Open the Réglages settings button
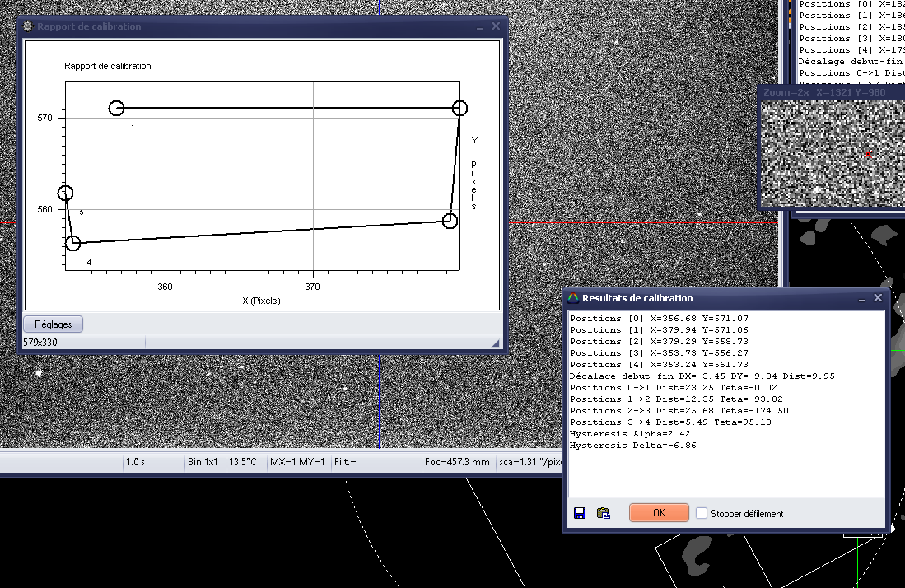 tap(54, 324)
